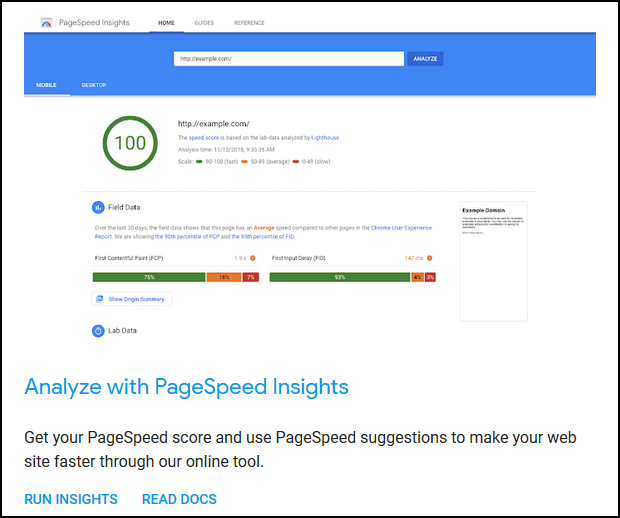
Task: Click the orange Average word in field data
Action: tap(264, 228)
